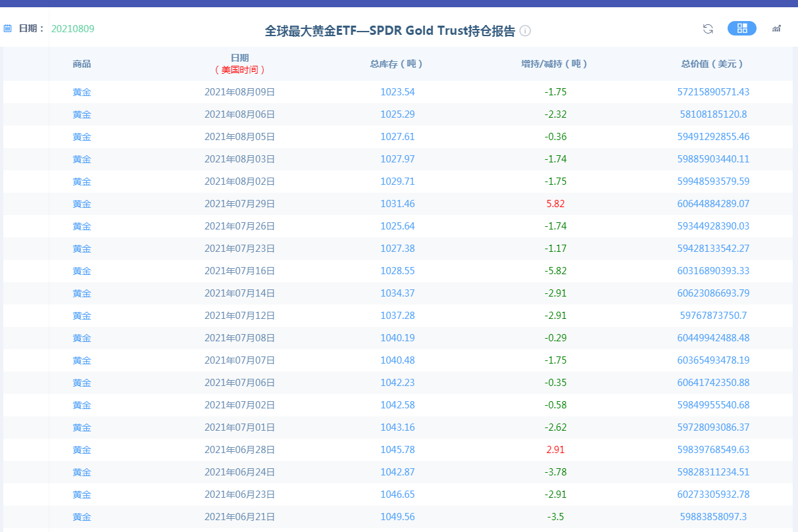Viewport: 798px width, 532px height.
Task: Click total value 57215890571.43
Action: pos(714,92)
